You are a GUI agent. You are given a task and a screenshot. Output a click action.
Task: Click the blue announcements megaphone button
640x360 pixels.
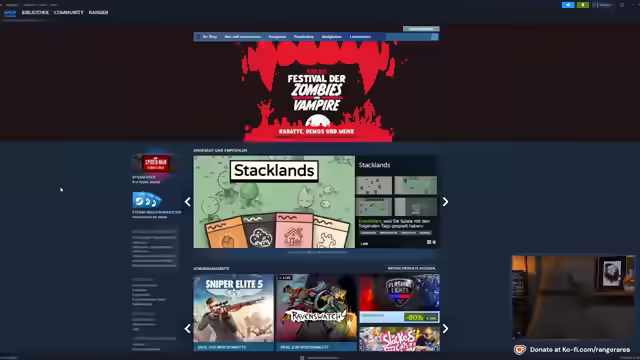[x=568, y=5]
